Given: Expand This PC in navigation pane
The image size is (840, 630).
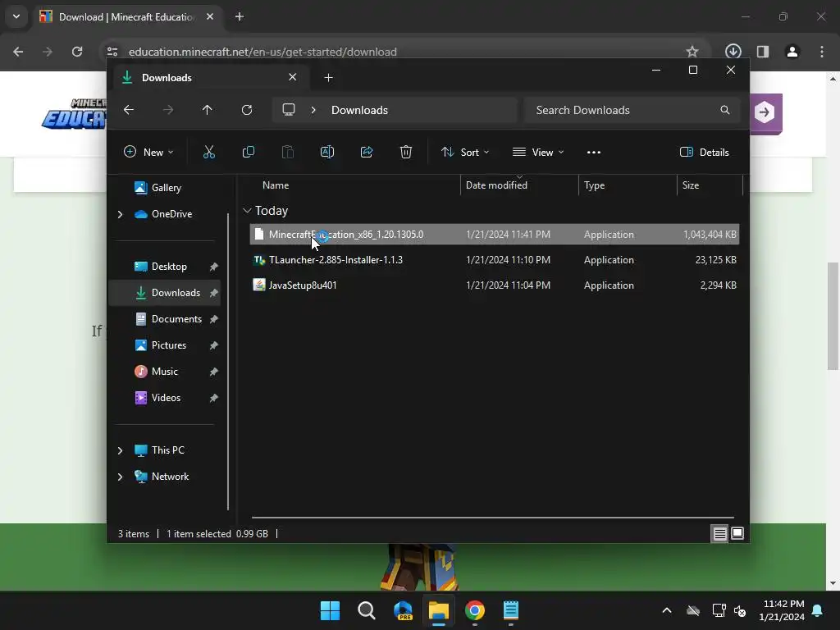Looking at the screenshot, I should tap(120, 450).
